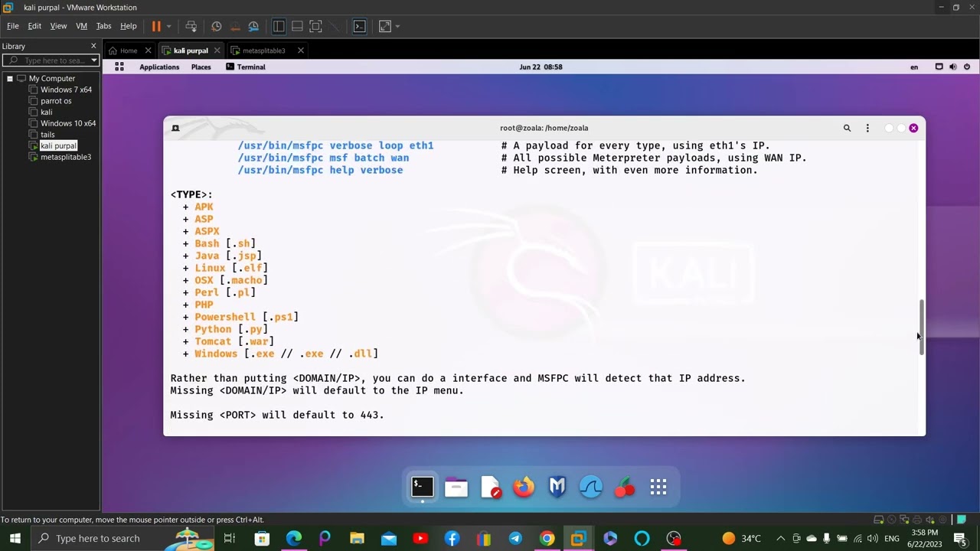Open the VMware Tabs menu

(103, 26)
